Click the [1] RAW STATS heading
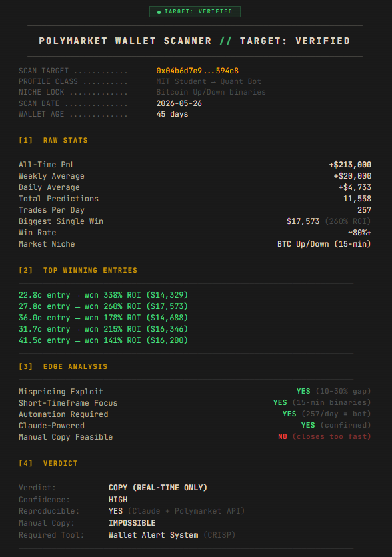Image resolution: width=392 pixels, height=557 pixels. click(x=53, y=140)
